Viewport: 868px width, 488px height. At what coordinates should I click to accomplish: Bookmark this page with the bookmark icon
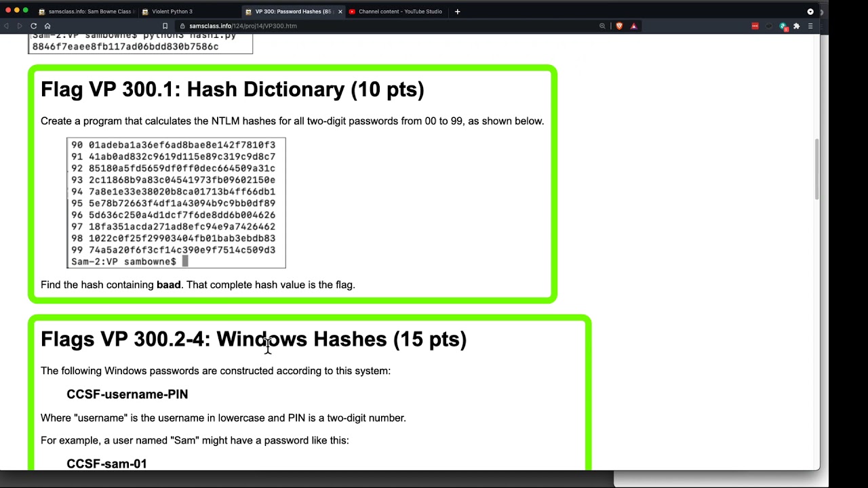click(165, 26)
